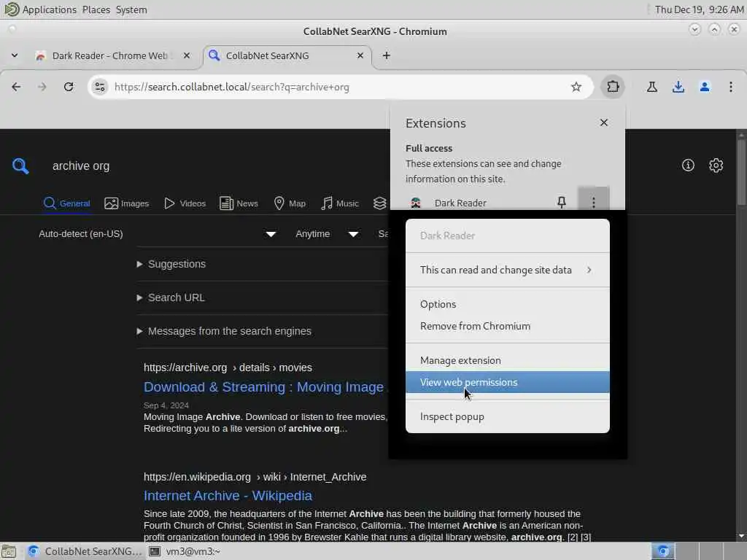Expand Messages from the search engines

(224, 331)
